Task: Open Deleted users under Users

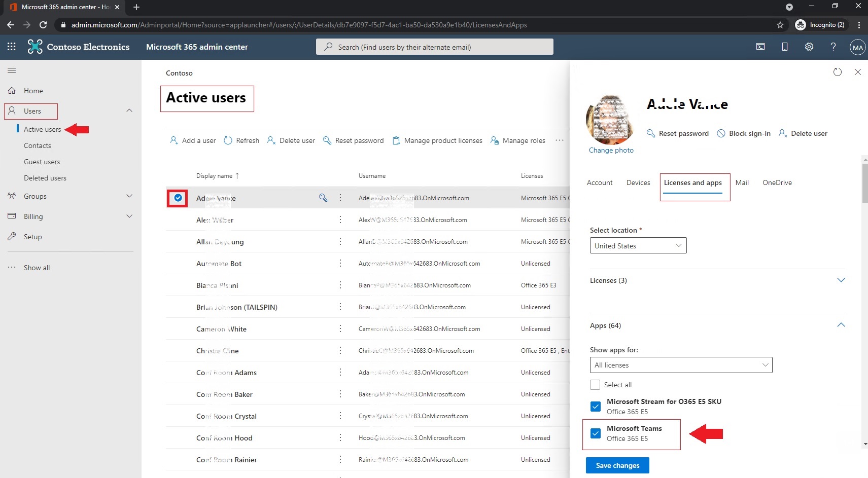Action: pos(45,178)
